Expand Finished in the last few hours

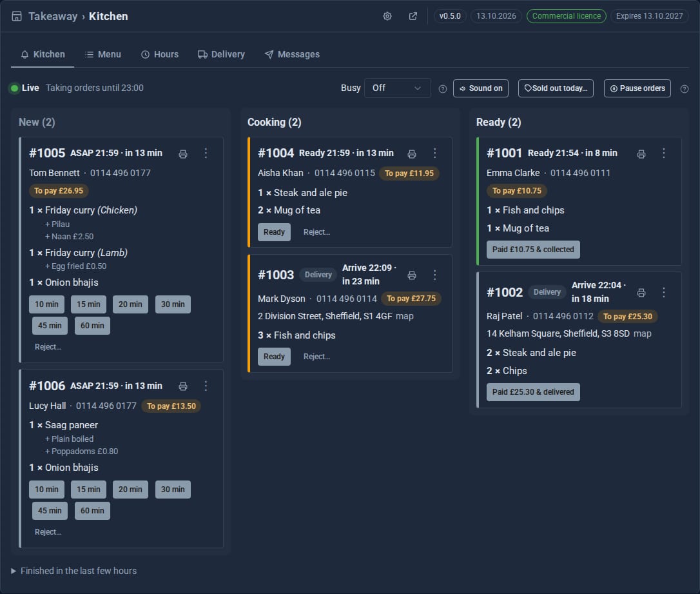point(73,571)
